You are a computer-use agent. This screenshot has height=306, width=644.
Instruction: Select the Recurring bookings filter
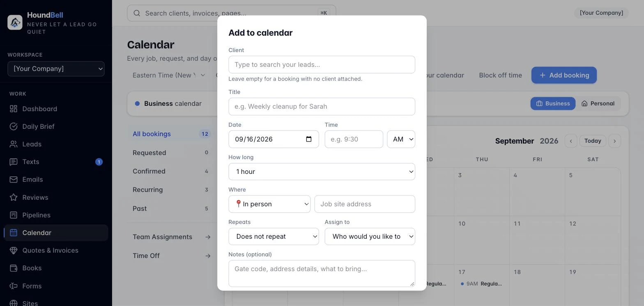(x=171, y=190)
